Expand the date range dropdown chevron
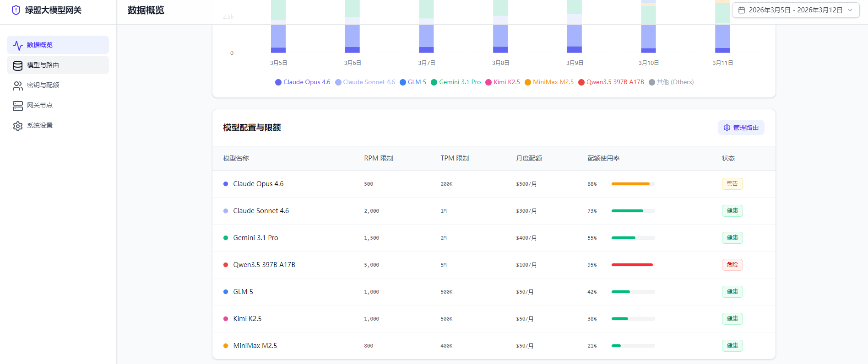This screenshot has height=364, width=868. coord(850,10)
